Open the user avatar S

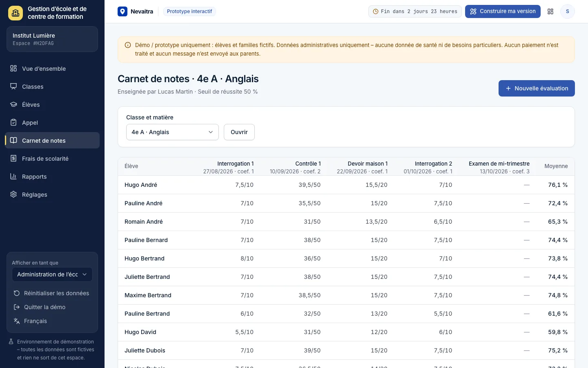(567, 11)
